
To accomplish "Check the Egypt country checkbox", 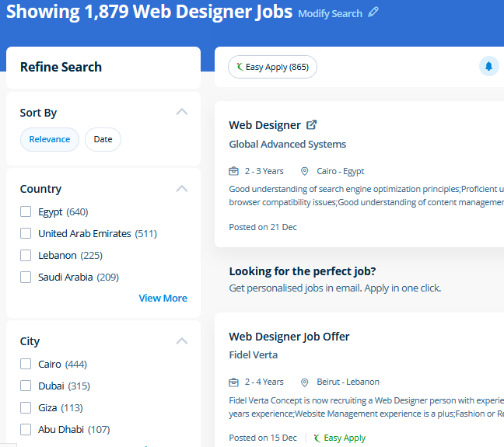I will [x=26, y=211].
